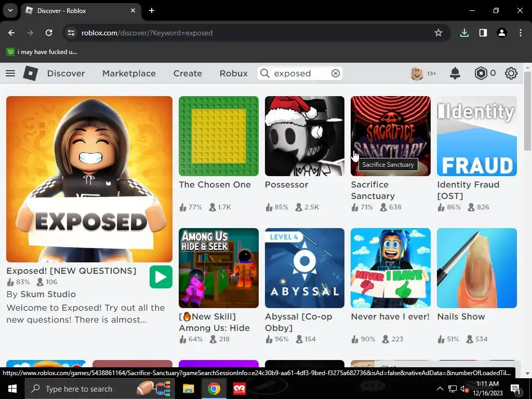View site information icon in address bar
The image size is (532, 399).
(71, 33)
